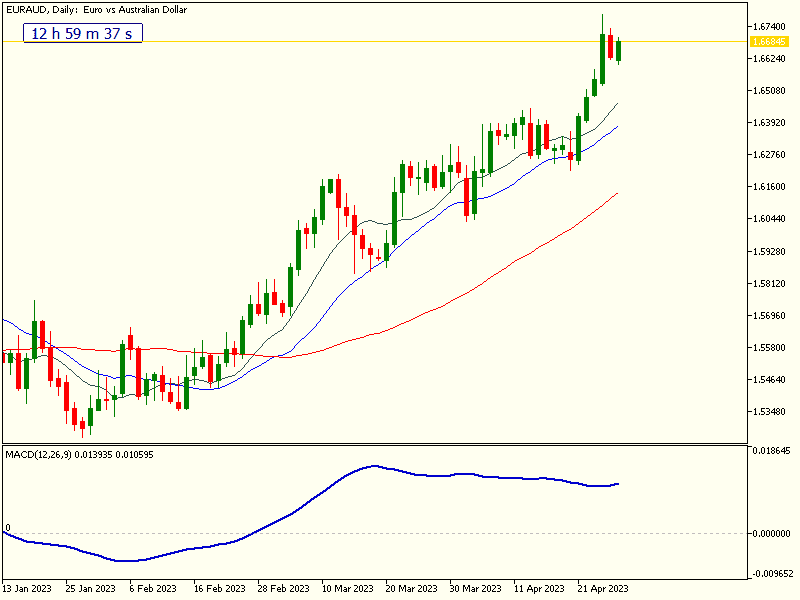Screen dimensions: 800x600
Task: Click the zero level label in MACD window
Action: tap(8, 525)
